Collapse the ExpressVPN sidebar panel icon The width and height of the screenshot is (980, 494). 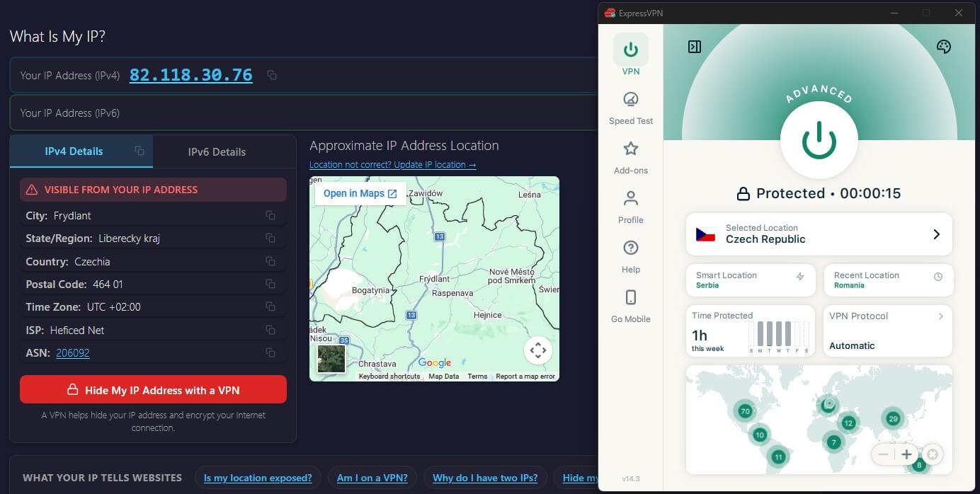pos(695,47)
